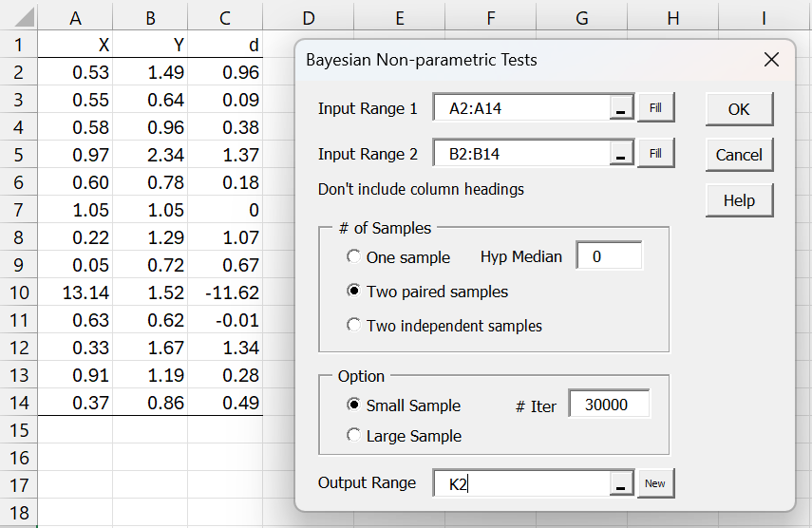Click cell A2 with value 0.53

[x=75, y=72]
